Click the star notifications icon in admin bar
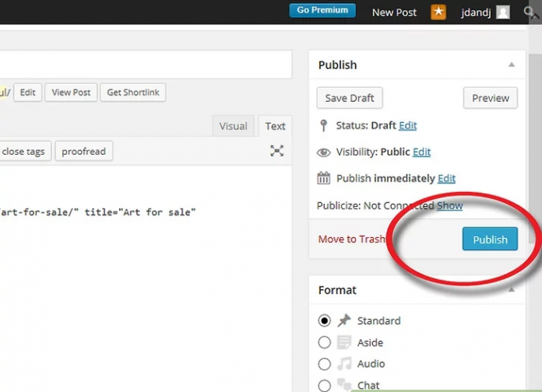The height and width of the screenshot is (392, 542). (438, 12)
